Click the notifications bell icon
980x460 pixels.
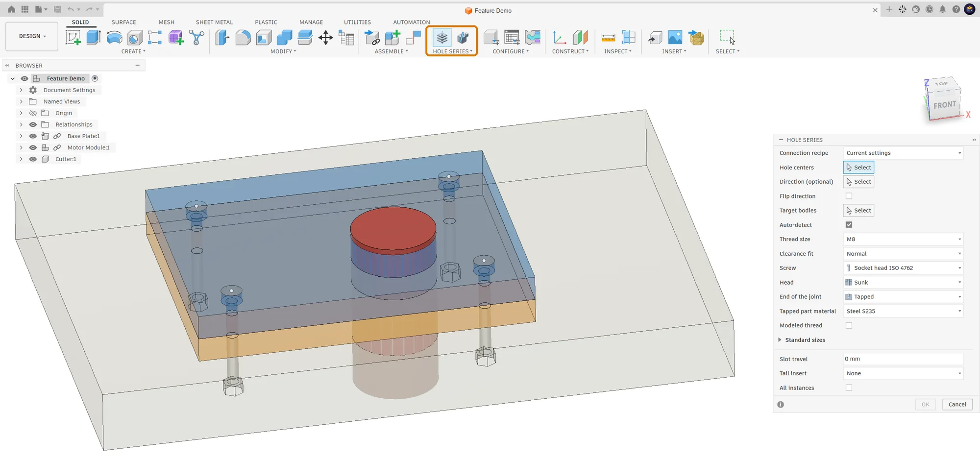coord(942,9)
